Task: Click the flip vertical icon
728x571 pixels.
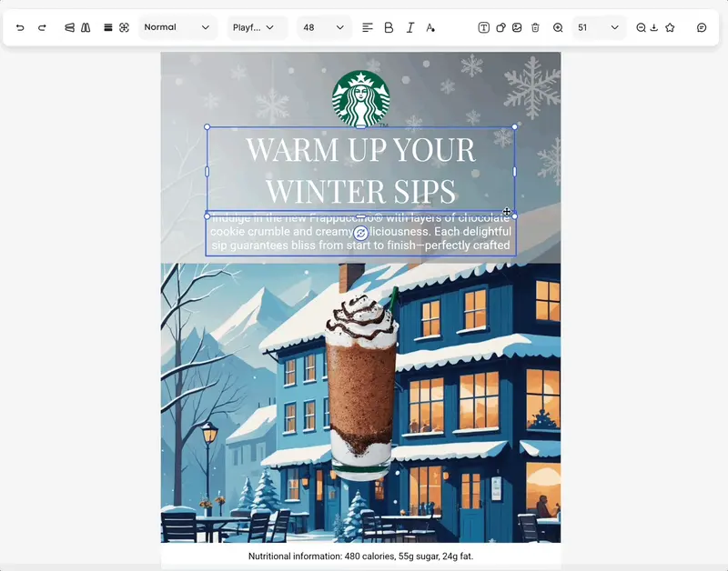Action: click(69, 28)
